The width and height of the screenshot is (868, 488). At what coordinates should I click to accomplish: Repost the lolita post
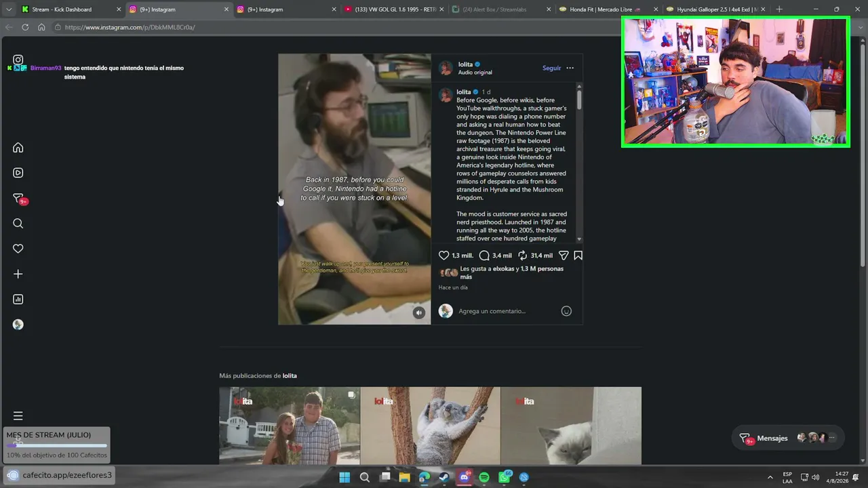[523, 256]
